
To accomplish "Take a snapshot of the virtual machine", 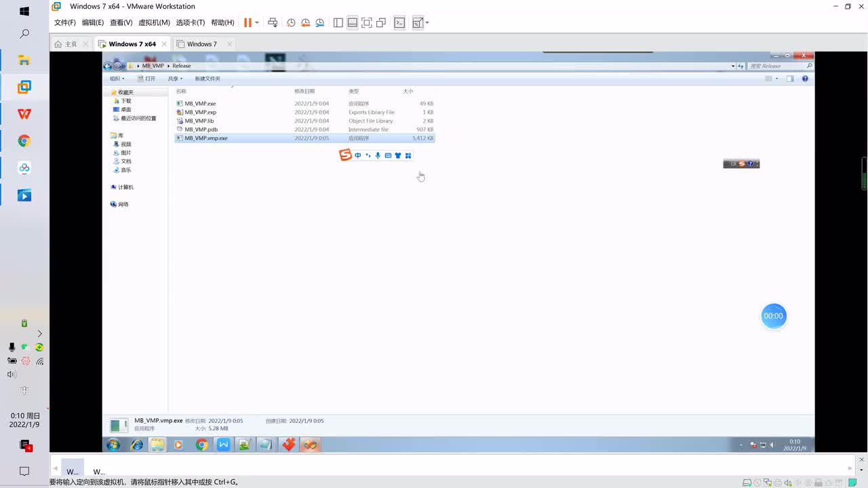I will click(291, 22).
